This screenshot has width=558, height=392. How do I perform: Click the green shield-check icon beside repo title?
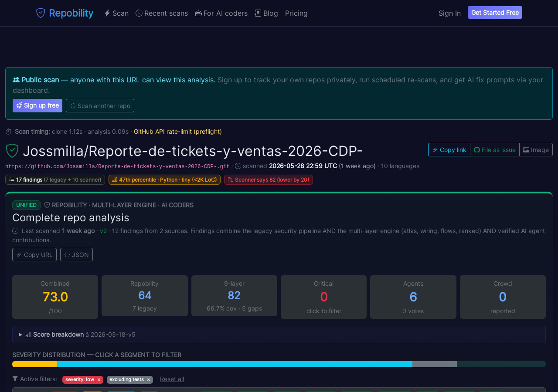coord(12,151)
